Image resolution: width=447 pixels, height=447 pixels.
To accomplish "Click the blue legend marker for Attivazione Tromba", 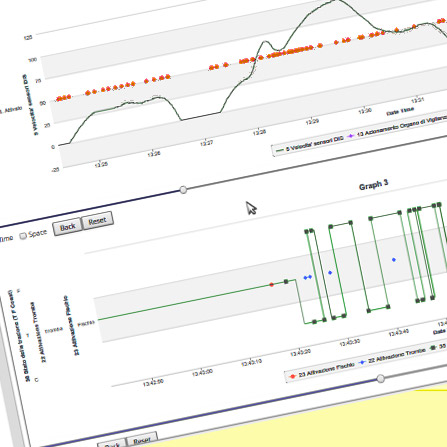I will click(x=362, y=362).
